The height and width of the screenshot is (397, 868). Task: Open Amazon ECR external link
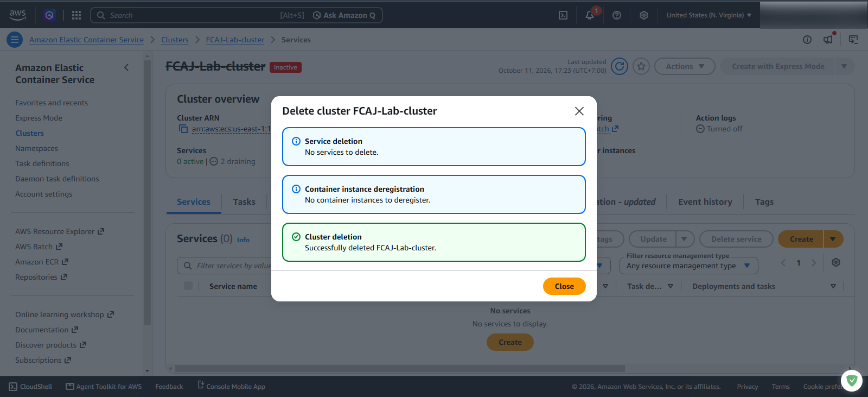42,262
